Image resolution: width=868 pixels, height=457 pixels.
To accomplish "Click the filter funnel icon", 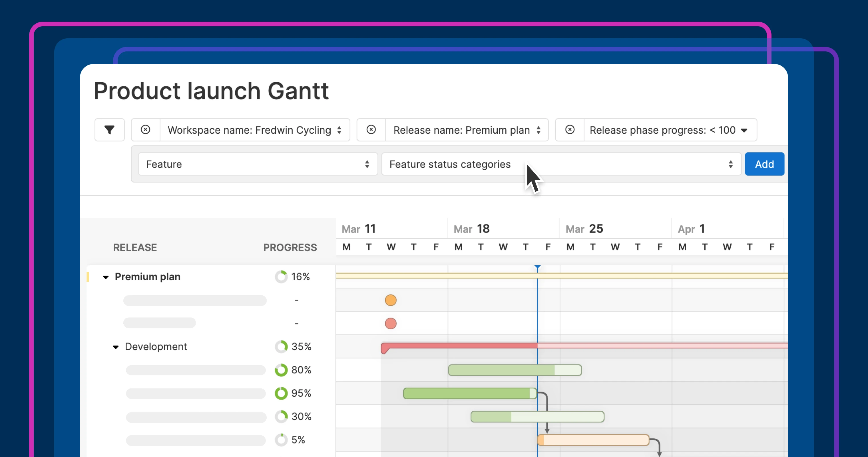I will [109, 130].
